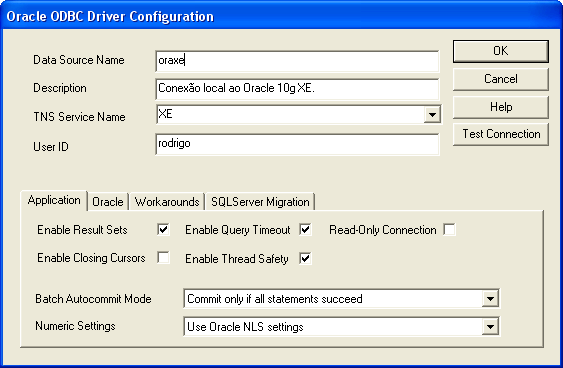Enable the Read-Only Connection checkbox

point(449,229)
